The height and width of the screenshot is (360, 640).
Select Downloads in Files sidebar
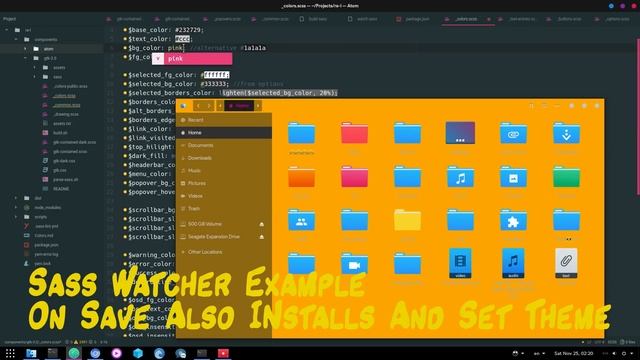click(224, 158)
